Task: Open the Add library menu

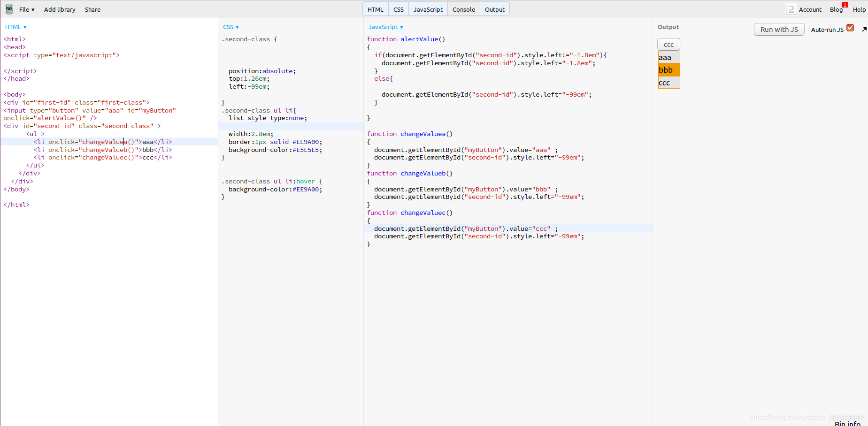Action: (x=60, y=9)
